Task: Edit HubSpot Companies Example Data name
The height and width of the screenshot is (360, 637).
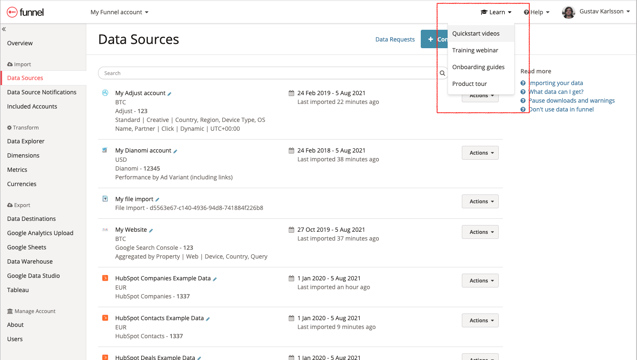Action: 215,279
